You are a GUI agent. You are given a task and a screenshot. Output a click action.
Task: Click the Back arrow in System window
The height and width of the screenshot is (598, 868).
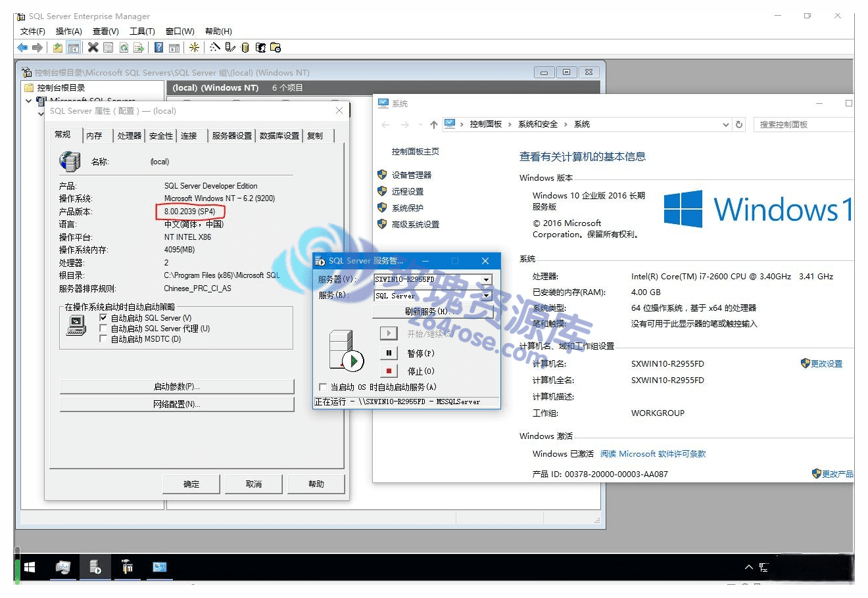coord(385,124)
